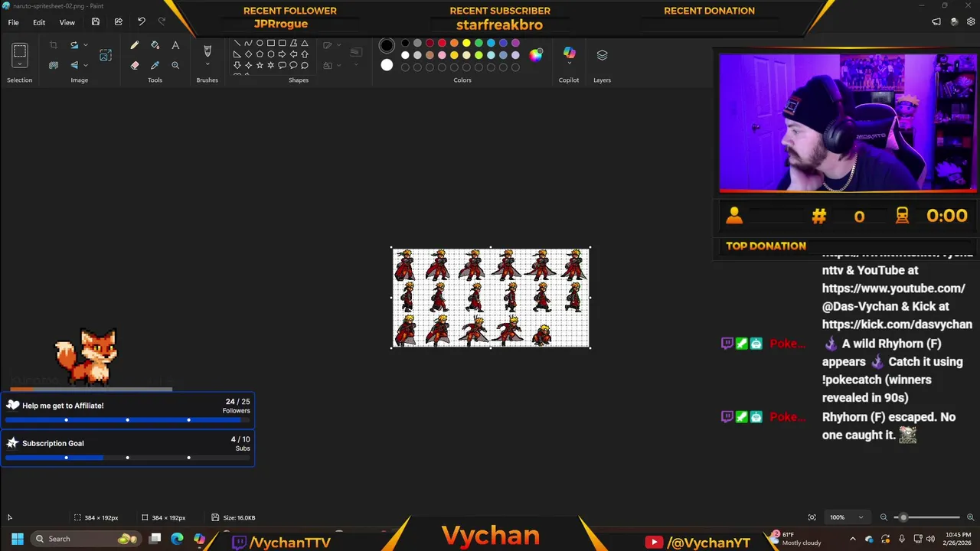Select the Magnifier tool
980x551 pixels.
click(x=175, y=66)
